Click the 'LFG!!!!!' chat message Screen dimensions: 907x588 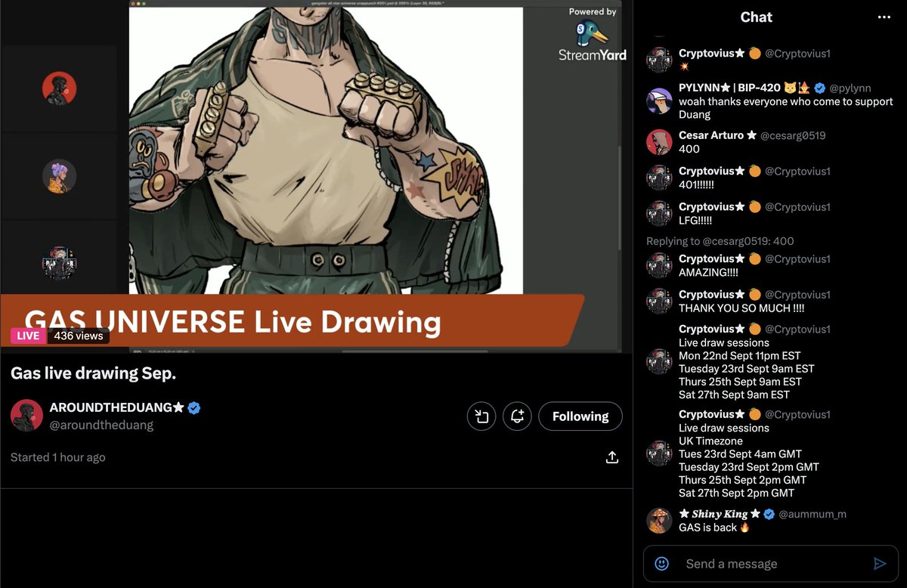[x=695, y=221]
